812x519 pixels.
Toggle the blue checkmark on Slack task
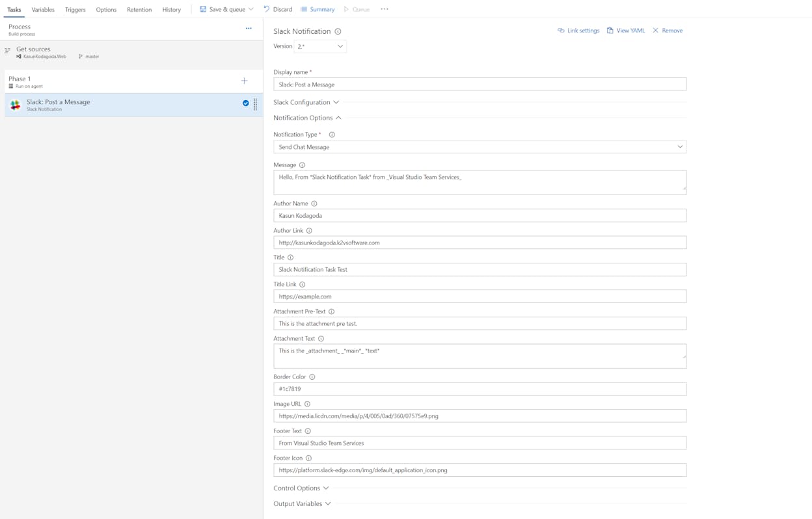pyautogui.click(x=245, y=103)
